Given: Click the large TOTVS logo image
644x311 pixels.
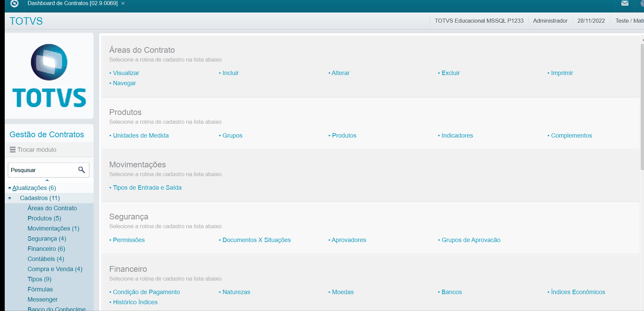Looking at the screenshot, I should (49, 76).
